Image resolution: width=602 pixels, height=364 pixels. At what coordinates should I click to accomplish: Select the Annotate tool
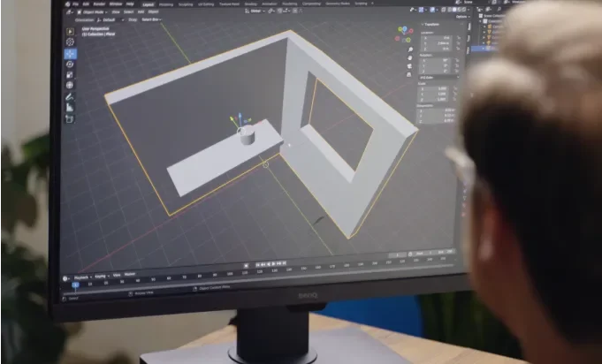(x=70, y=97)
